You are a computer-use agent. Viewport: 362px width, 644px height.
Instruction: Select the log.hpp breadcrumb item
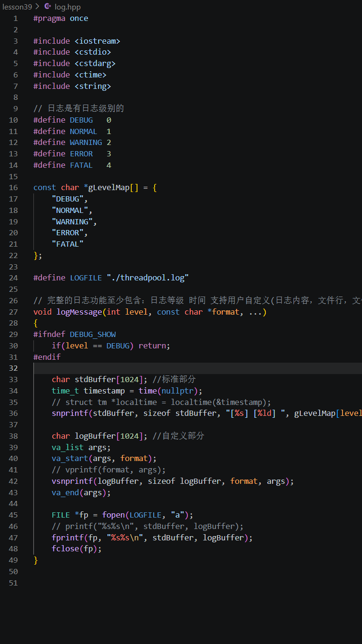click(68, 7)
